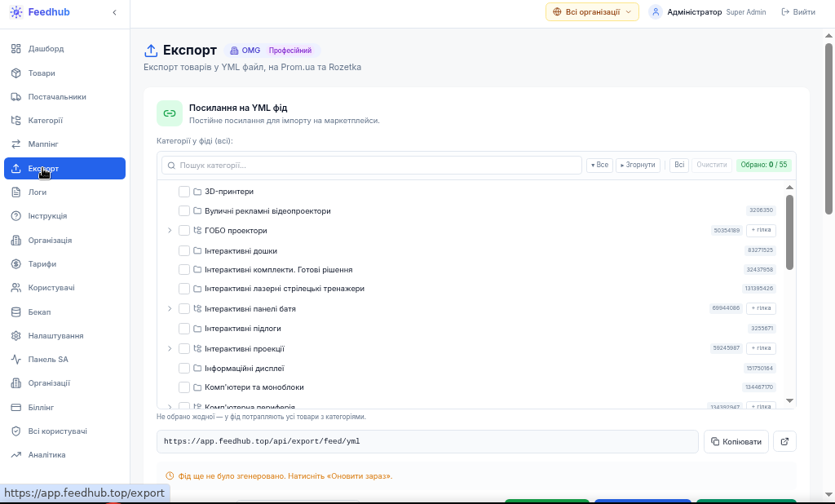Copy feed link with Копіювати button
The width and height of the screenshot is (835, 504).
(736, 442)
